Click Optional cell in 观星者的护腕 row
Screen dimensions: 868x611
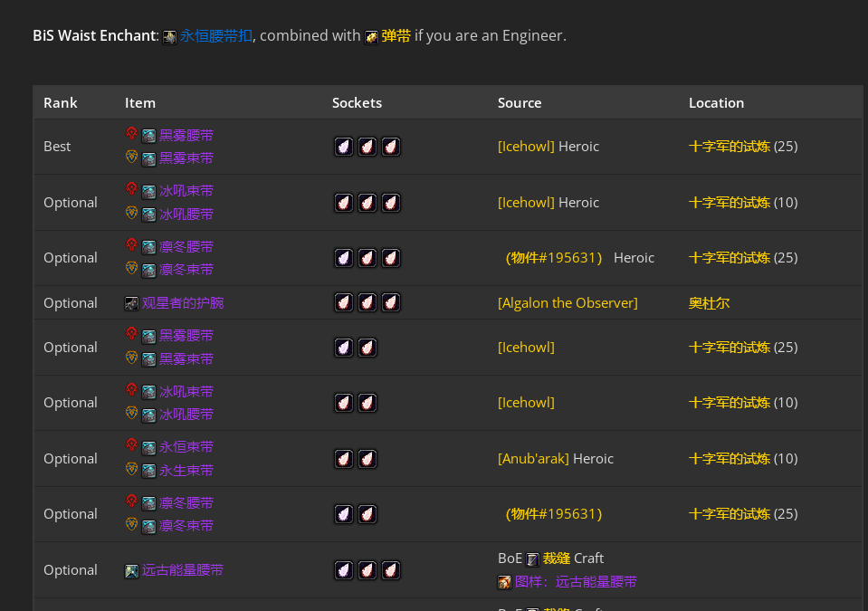point(71,303)
